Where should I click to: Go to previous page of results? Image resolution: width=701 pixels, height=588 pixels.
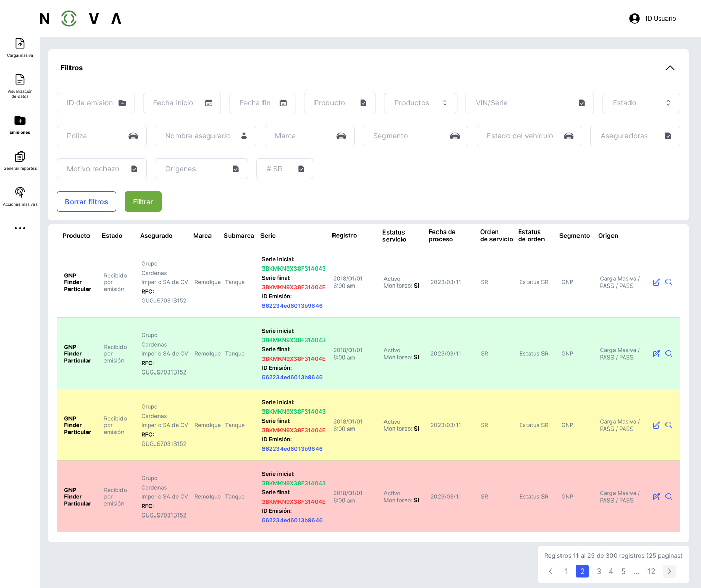pyautogui.click(x=551, y=571)
